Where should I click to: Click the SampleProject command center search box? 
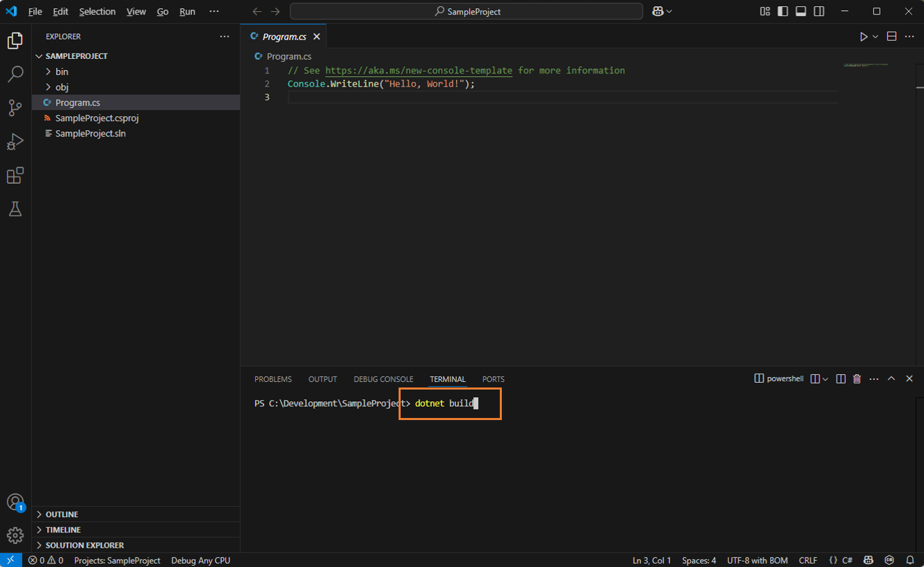467,12
